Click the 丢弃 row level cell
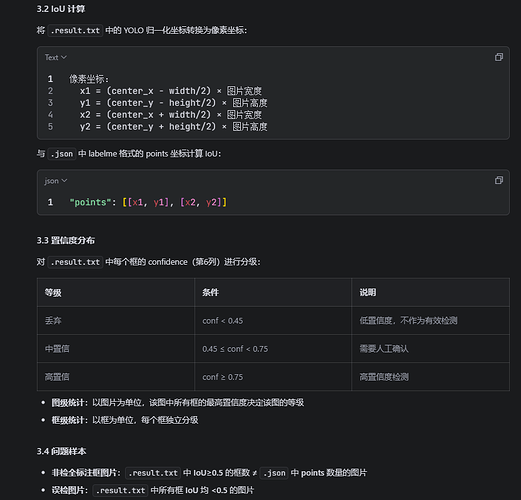Screen dimensions: 521x500 [x=116, y=321]
